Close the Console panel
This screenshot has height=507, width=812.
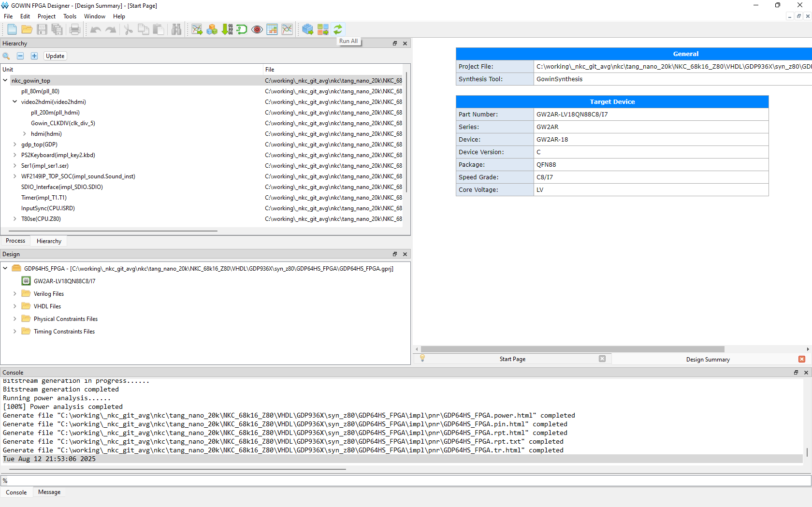[806, 373]
